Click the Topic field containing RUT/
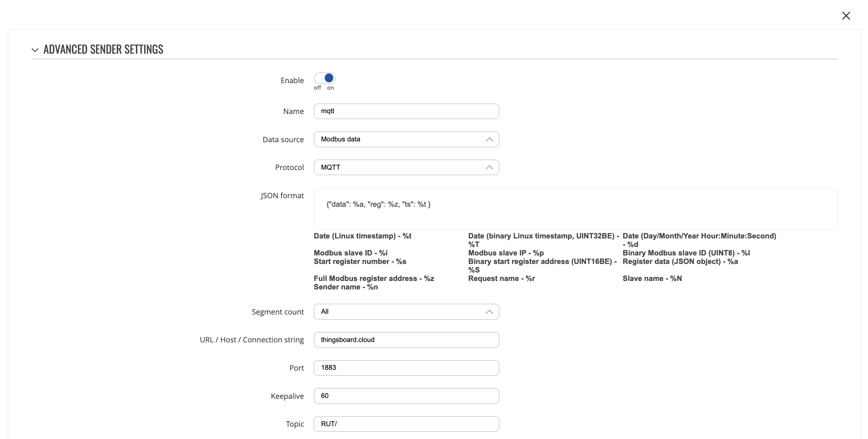The width and height of the screenshot is (868, 439). click(406, 424)
